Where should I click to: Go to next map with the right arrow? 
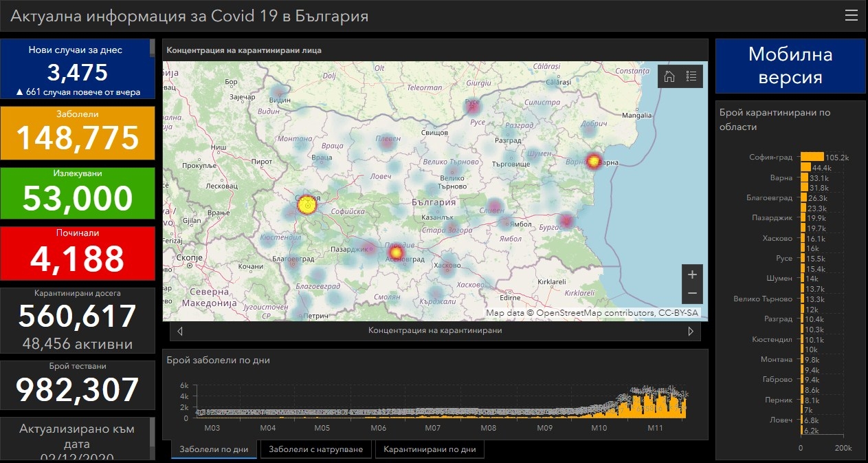tap(691, 331)
